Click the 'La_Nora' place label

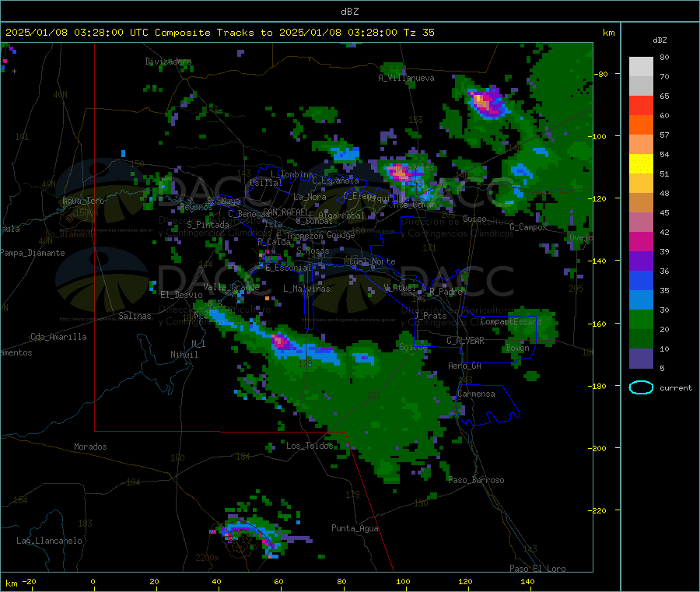[310, 197]
